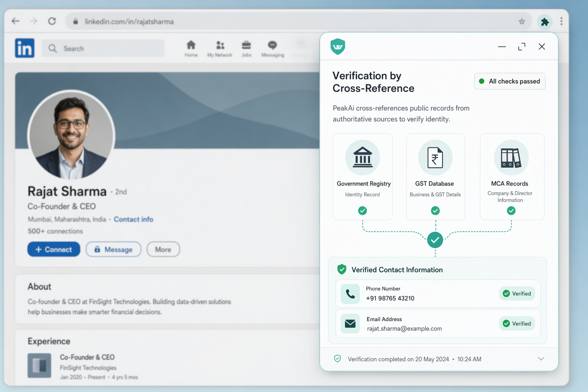Image resolution: width=588 pixels, height=392 pixels.
Task: Click the central green checkmark circle
Action: click(435, 240)
